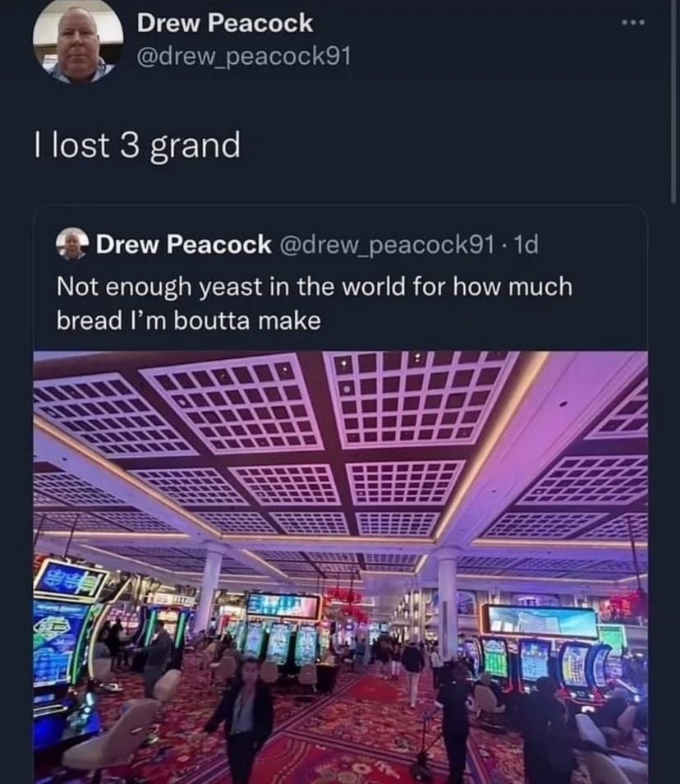Image resolution: width=680 pixels, height=784 pixels.
Task: Open @drew_peacock91 handle under top name
Action: pos(244,57)
